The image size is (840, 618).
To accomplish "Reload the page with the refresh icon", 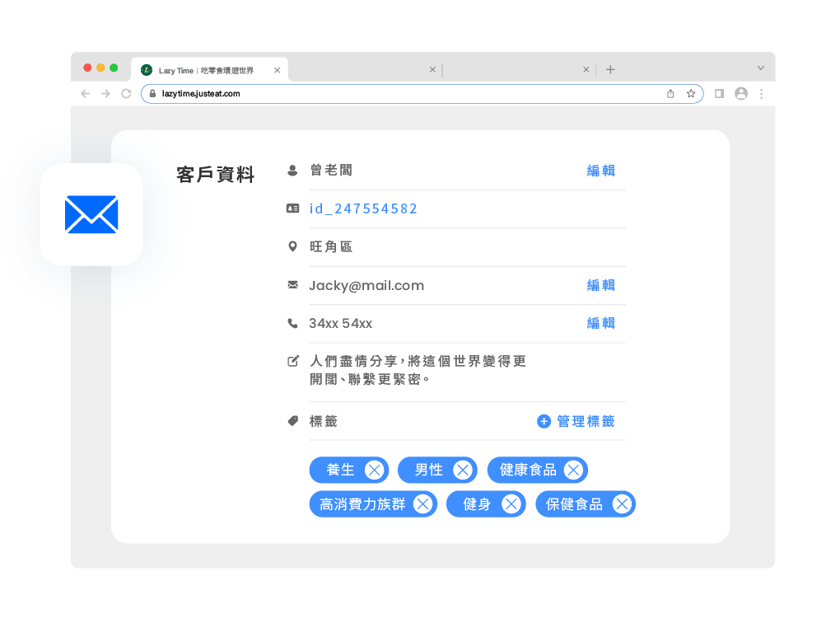I will point(127,94).
